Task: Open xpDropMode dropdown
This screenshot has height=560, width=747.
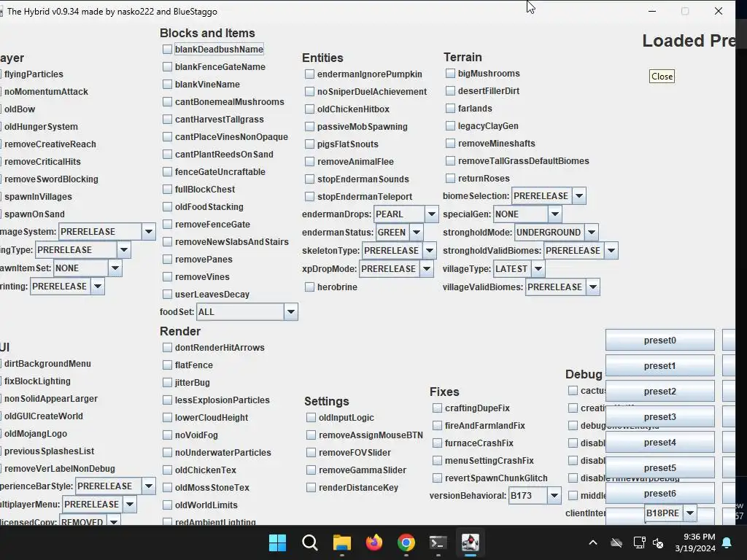Action: click(x=426, y=268)
